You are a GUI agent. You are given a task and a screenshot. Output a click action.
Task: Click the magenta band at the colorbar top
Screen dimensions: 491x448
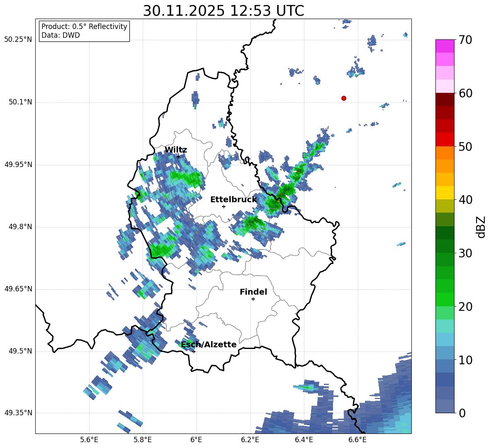[445, 46]
